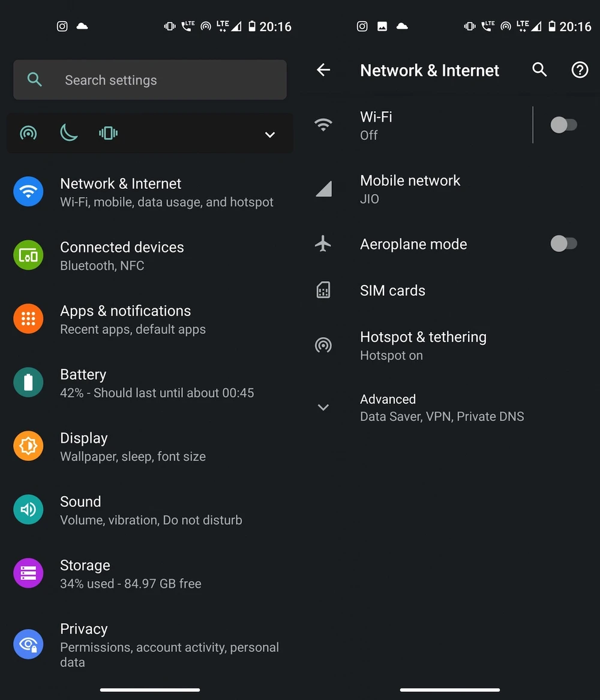The width and height of the screenshot is (600, 700).
Task: Tap the teal Battery icon
Action: [x=28, y=382]
